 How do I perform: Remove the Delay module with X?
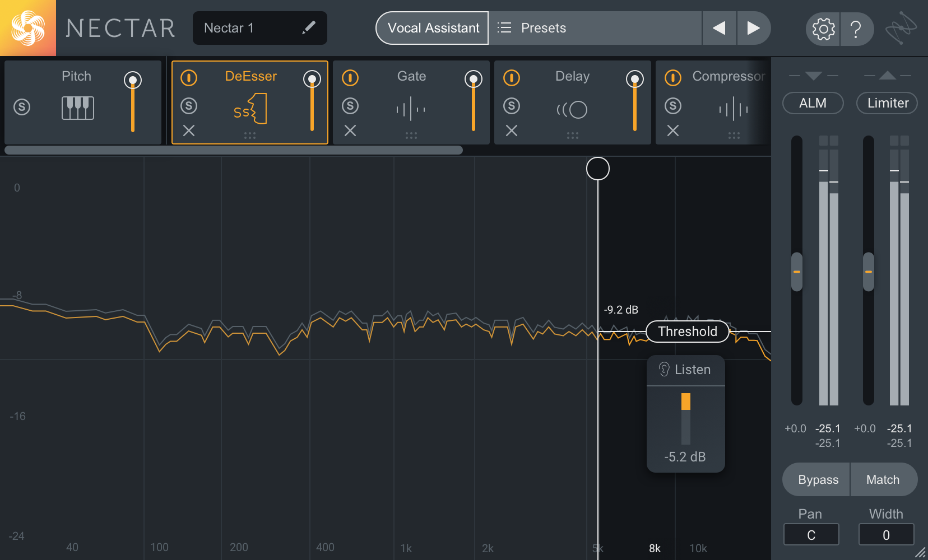coord(512,130)
